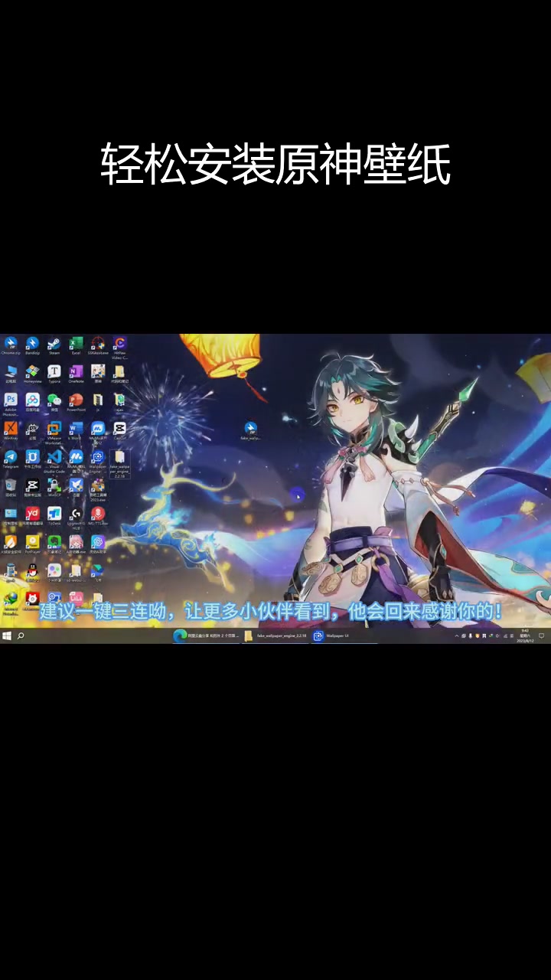Open Adobe Photoshop desktop icon
Screen dimensions: 551x980
11,404
